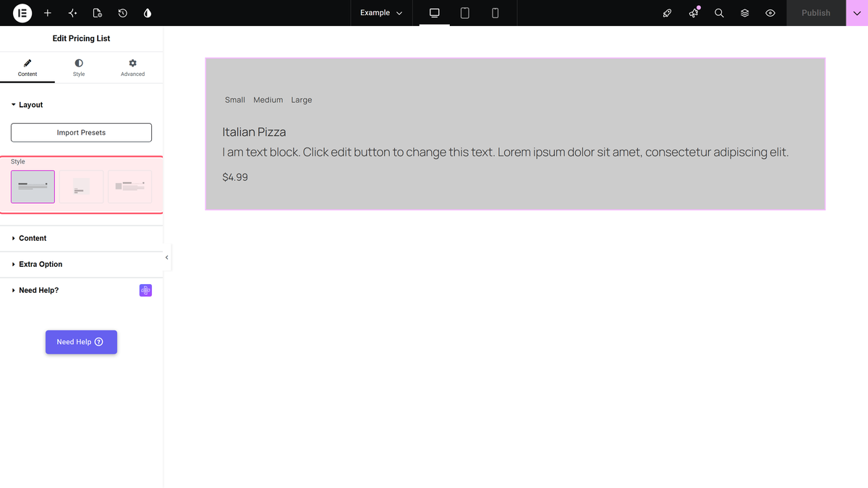
Task: Open the Finder search icon
Action: (719, 13)
